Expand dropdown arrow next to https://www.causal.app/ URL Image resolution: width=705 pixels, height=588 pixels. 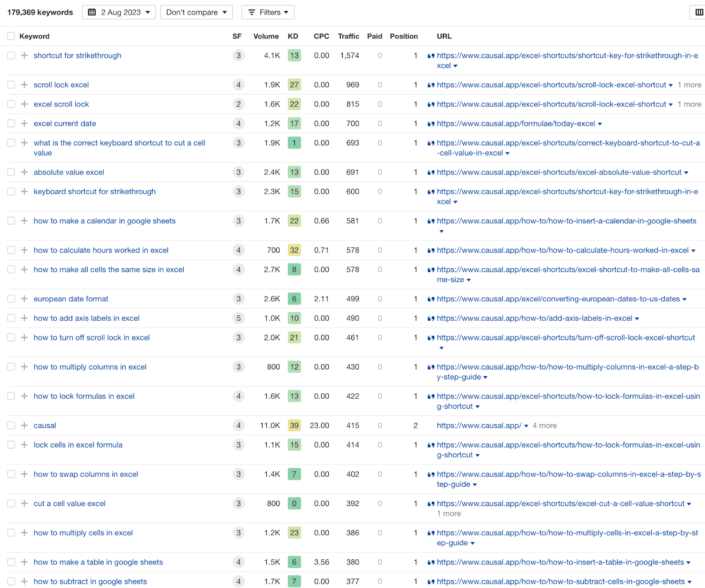tap(526, 426)
